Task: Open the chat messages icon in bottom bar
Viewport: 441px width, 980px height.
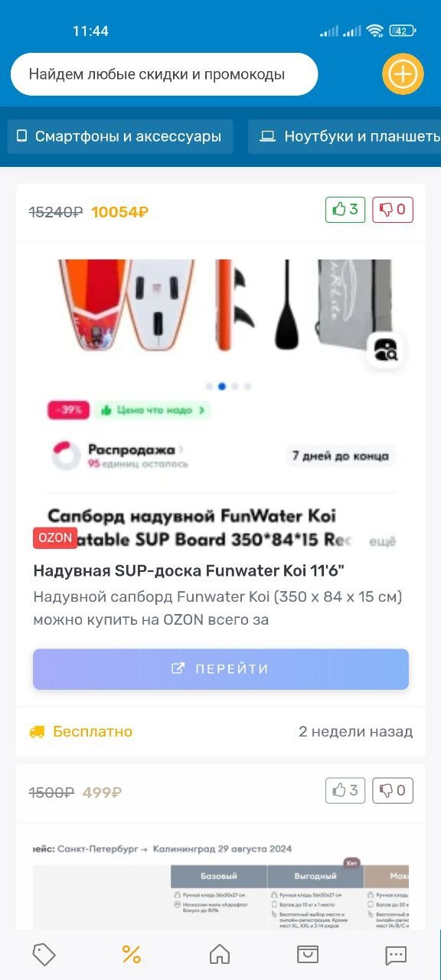Action: coord(396,954)
